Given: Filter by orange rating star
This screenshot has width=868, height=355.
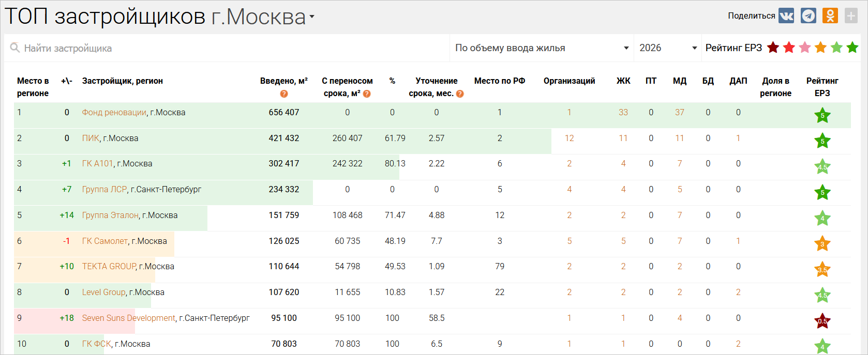Looking at the screenshot, I should pyautogui.click(x=820, y=48).
